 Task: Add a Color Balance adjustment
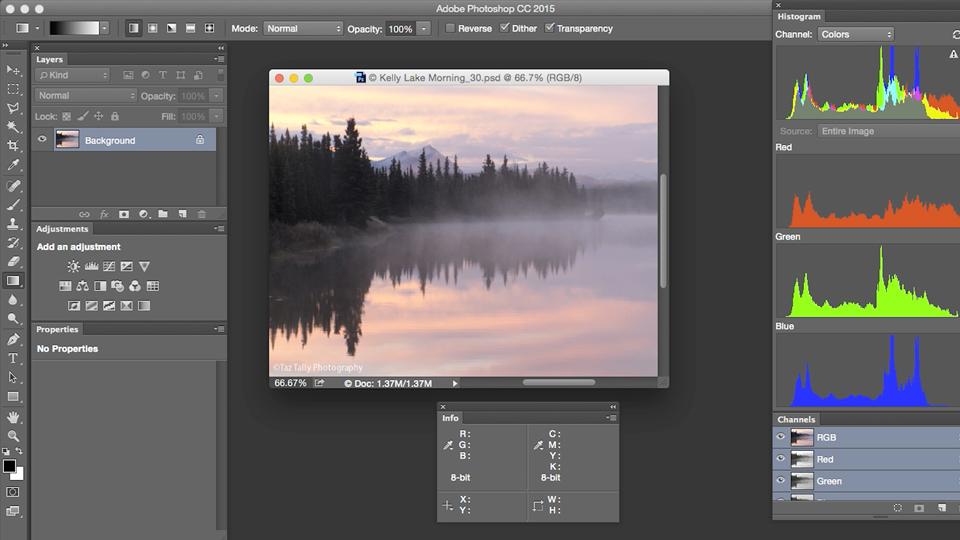click(83, 286)
